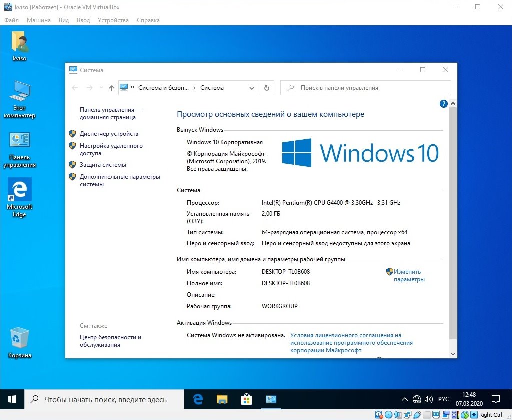Open File Explorer from the taskbar
The image size is (512, 420).
pyautogui.click(x=222, y=399)
